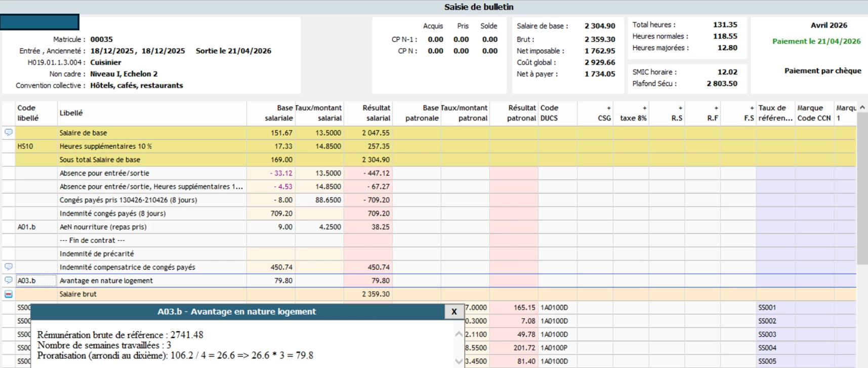The height and width of the screenshot is (368, 868).
Task: Click the + CSG column header
Action: [595, 113]
